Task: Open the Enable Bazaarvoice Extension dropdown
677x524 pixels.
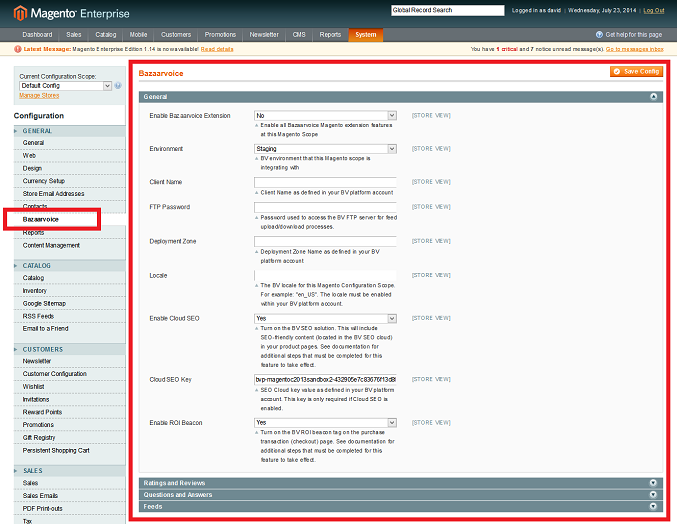Action: coord(325,115)
